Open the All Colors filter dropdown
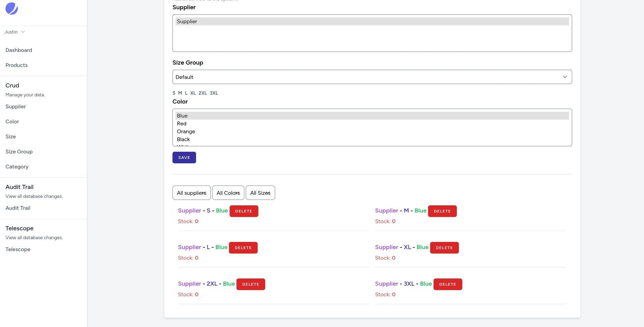Image resolution: width=644 pixels, height=327 pixels. point(228,192)
